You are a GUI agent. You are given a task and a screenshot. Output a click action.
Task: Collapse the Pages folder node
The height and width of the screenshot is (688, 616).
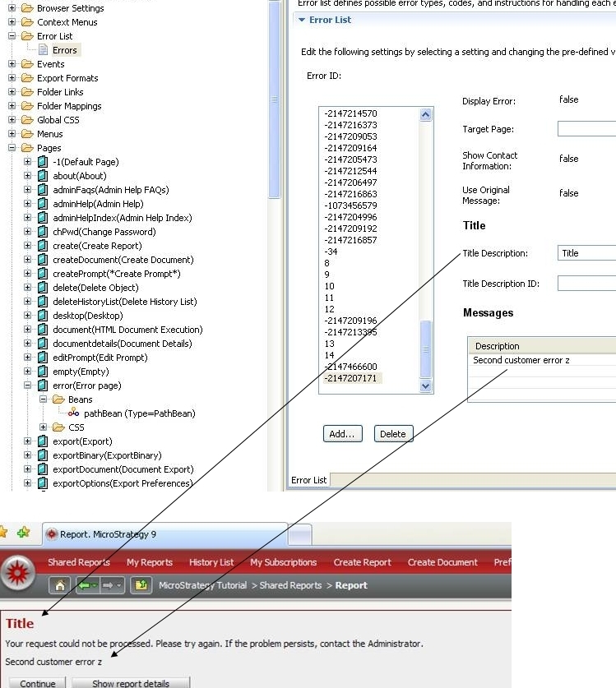(x=12, y=148)
